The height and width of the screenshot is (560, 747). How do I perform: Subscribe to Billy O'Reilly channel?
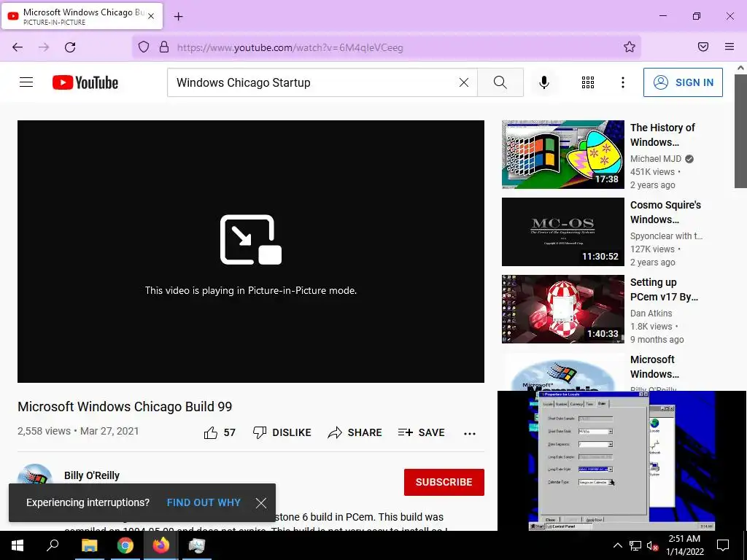tap(444, 482)
